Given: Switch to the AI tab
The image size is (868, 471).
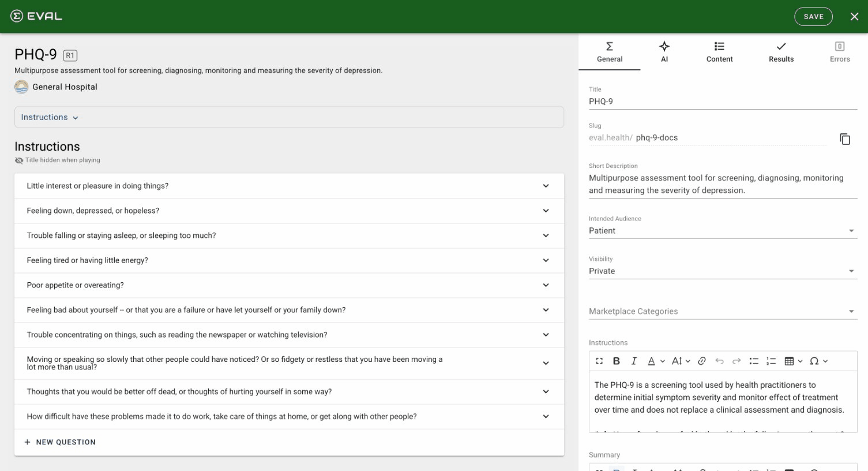Looking at the screenshot, I should (x=664, y=52).
